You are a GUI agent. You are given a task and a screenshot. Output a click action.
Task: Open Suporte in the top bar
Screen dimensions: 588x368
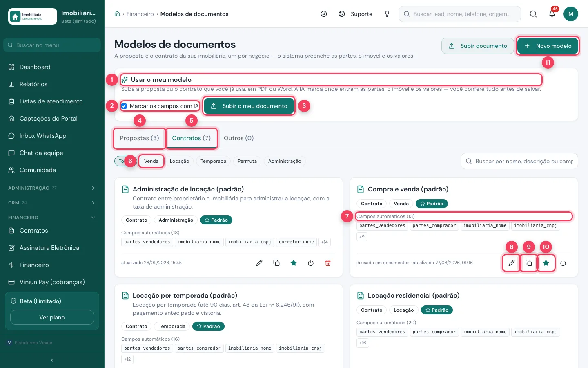[356, 14]
